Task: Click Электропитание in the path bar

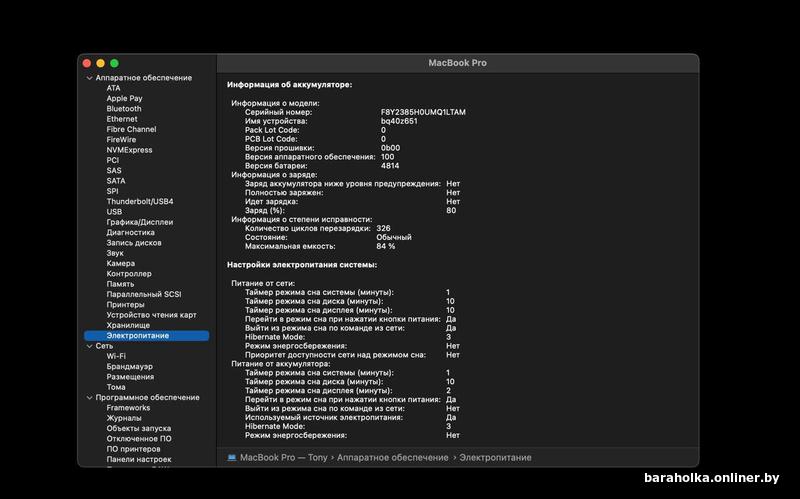Action: (495, 458)
